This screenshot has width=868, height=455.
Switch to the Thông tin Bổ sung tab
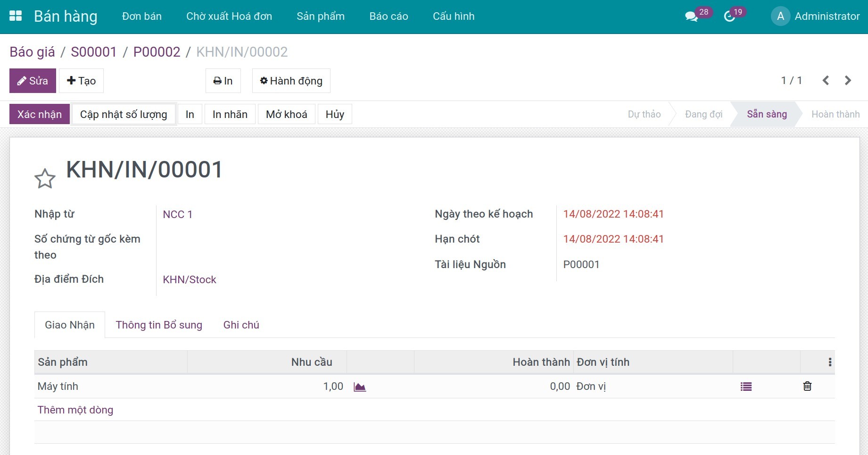point(159,325)
